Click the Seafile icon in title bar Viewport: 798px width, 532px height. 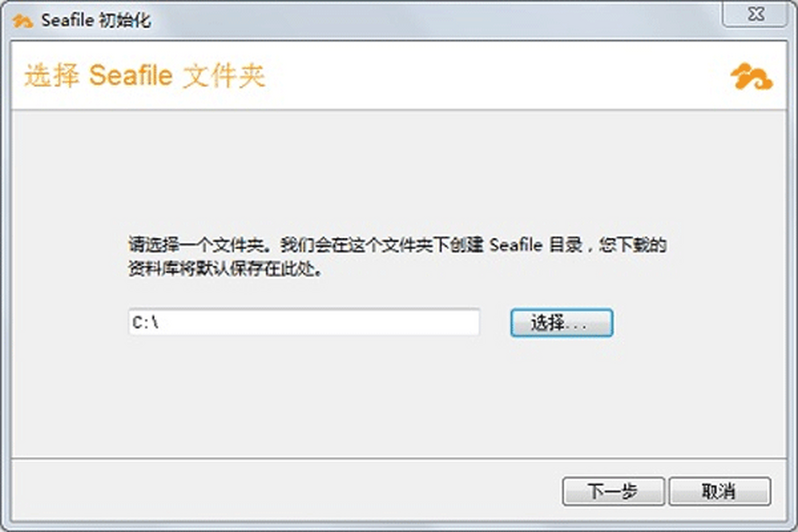(24, 20)
